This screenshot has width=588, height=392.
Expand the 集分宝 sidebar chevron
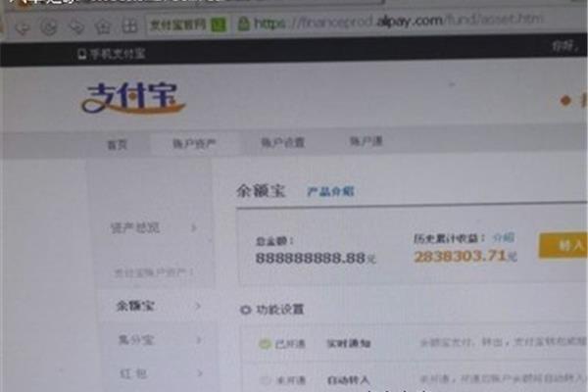(199, 340)
